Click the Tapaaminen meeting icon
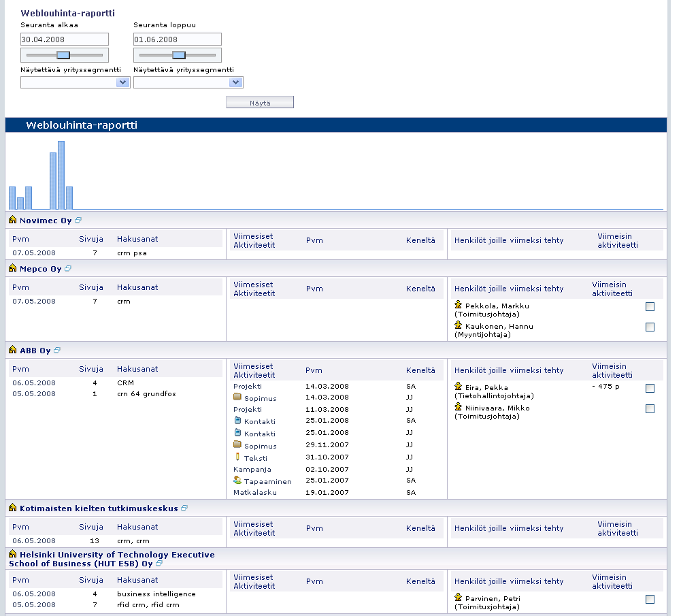Viewport: 681px width, 616px height. pos(237,480)
